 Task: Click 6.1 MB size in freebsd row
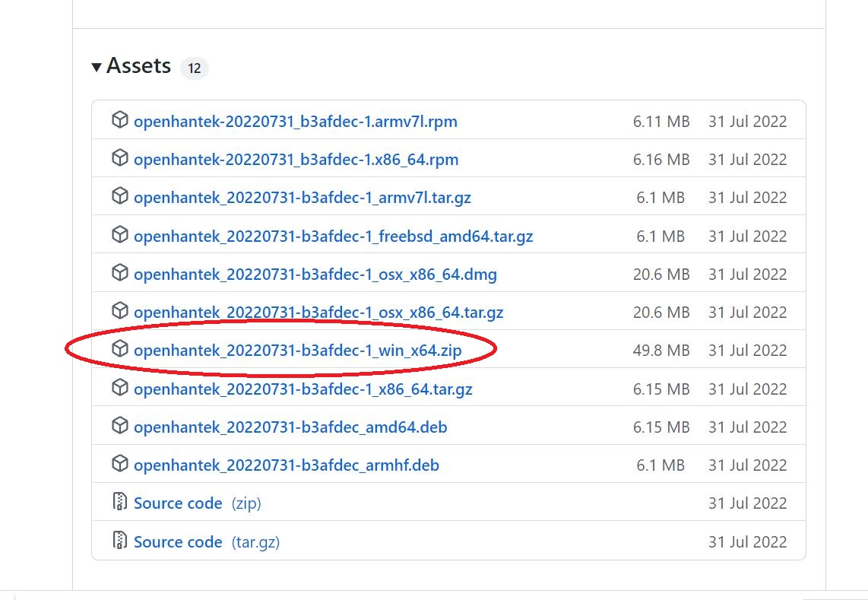point(661,237)
